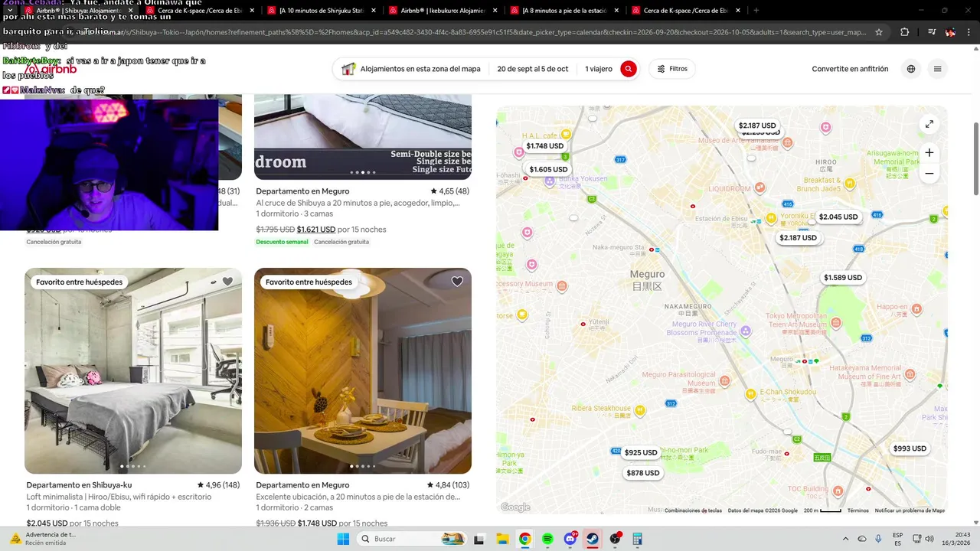The image size is (980, 551).
Task: Select the $1.589 USD map price marker
Action: click(843, 278)
